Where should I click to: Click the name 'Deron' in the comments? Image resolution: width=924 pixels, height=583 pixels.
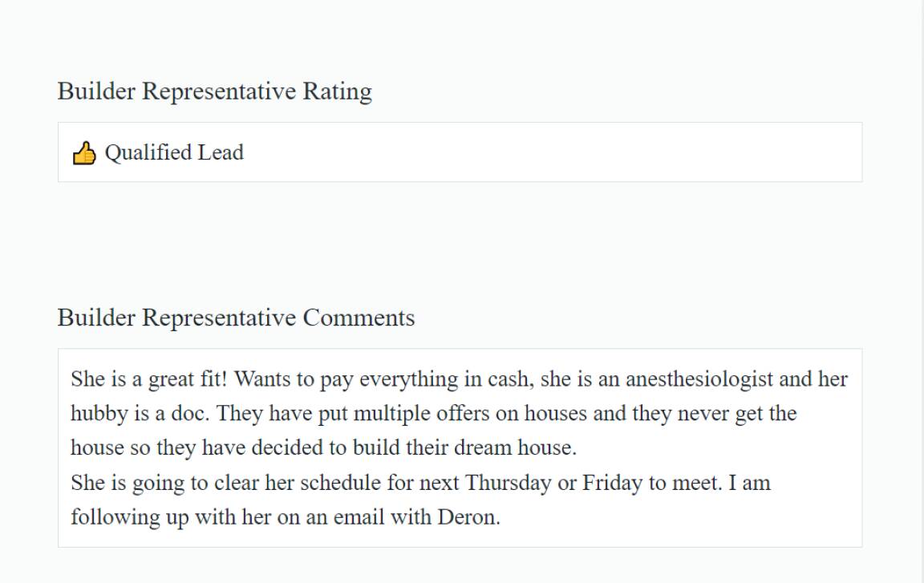click(468, 517)
